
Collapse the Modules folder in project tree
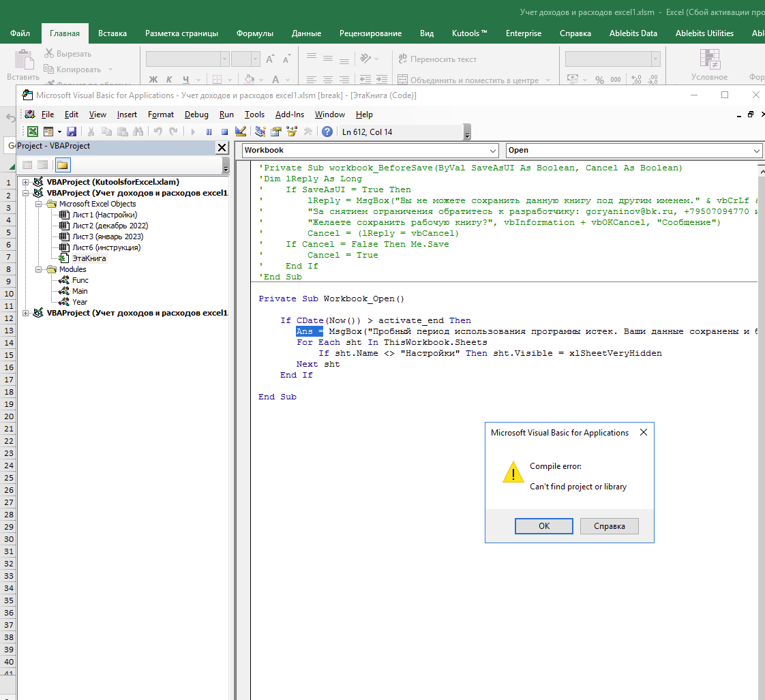[39, 269]
